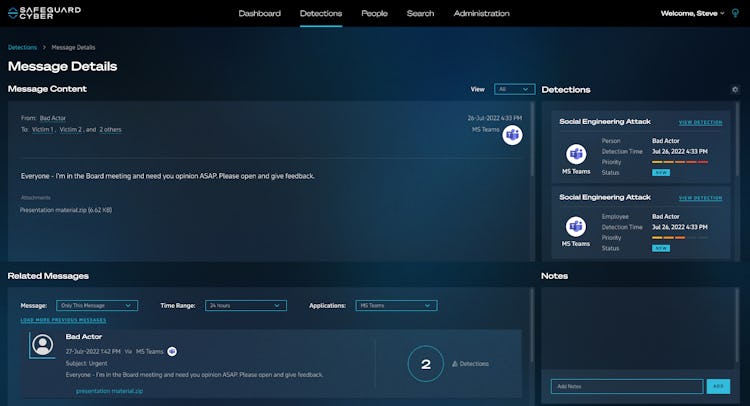
Task: Click first Social Engineering Attack card title
Action: point(605,121)
